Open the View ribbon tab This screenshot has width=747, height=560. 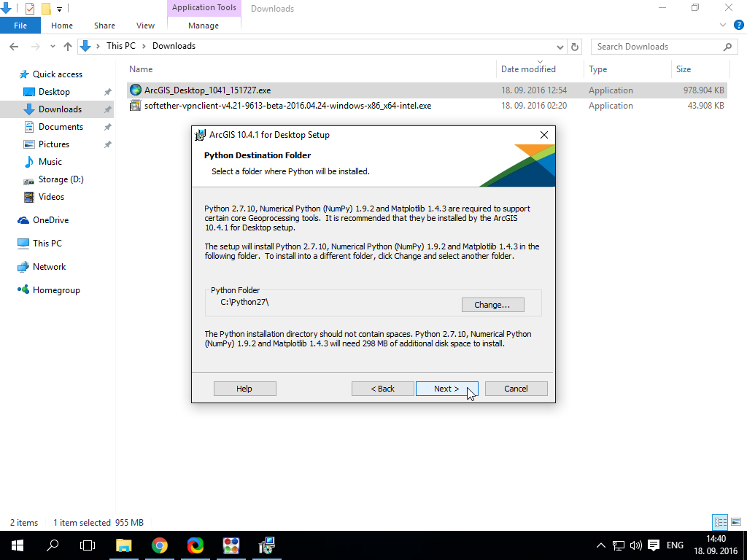[x=145, y=26]
